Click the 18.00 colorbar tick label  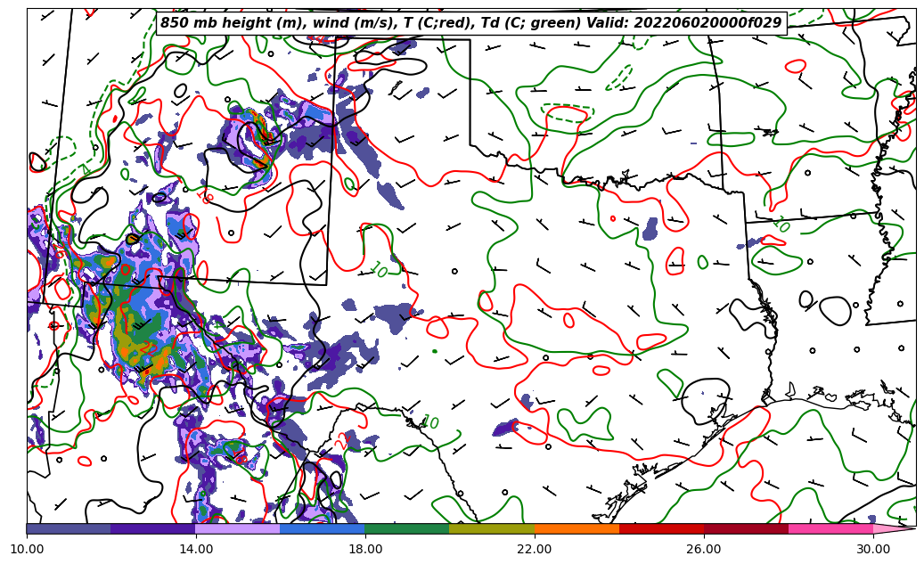pyautogui.click(x=365, y=549)
